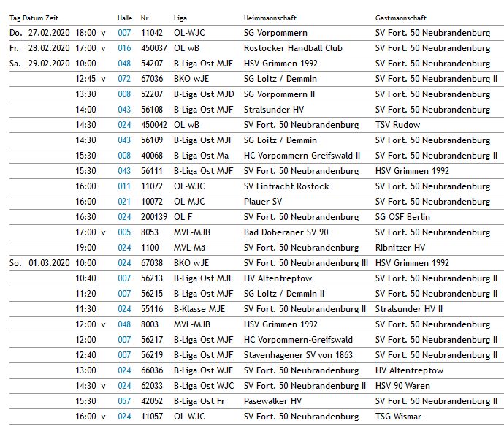Open hall 011 link for game 11072
This screenshot has height=426, width=504.
(124, 186)
